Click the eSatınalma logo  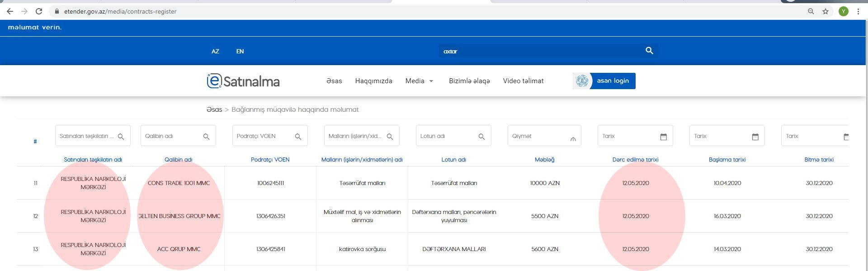point(243,81)
